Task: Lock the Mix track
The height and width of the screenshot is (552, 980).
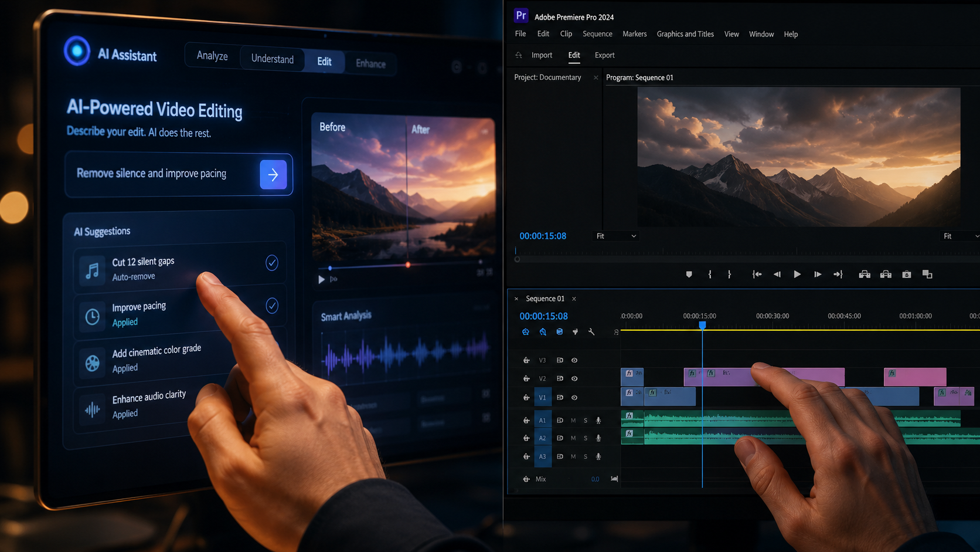Action: click(526, 479)
